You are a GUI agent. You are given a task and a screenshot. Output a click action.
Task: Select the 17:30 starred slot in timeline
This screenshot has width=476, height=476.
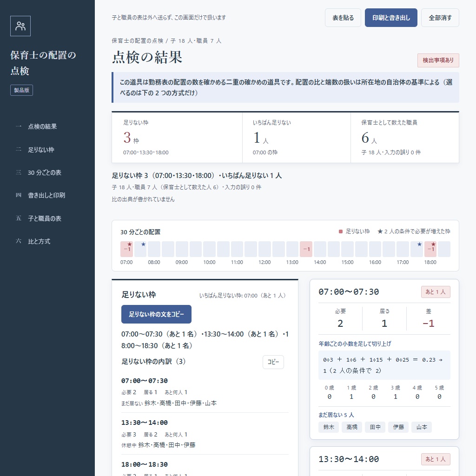pyautogui.click(x=416, y=249)
